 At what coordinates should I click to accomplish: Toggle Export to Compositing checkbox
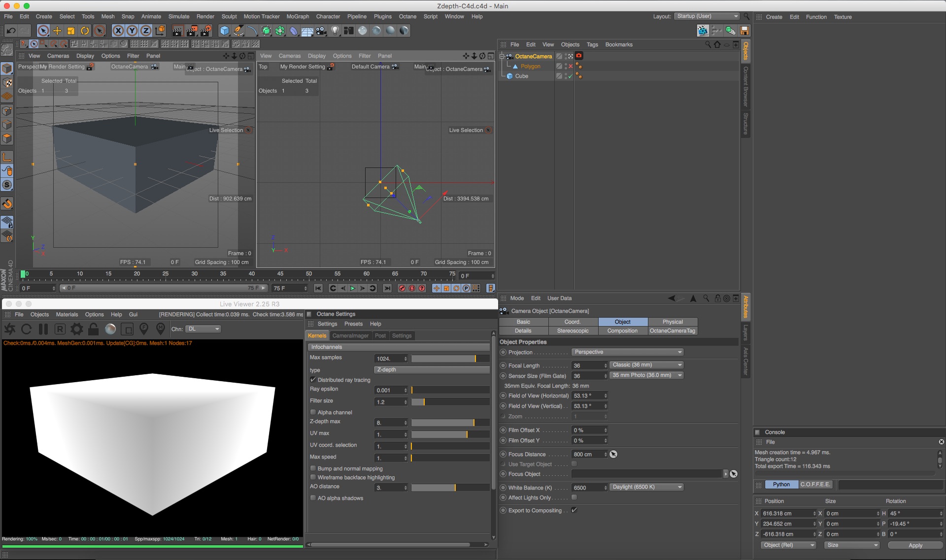(574, 510)
